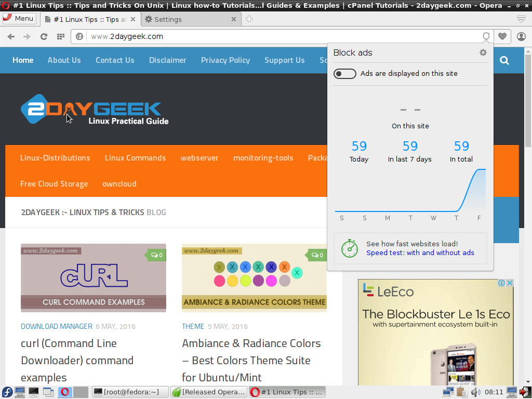Open the Support Us page
Image resolution: width=532 pixels, height=399 pixels.
[285, 60]
